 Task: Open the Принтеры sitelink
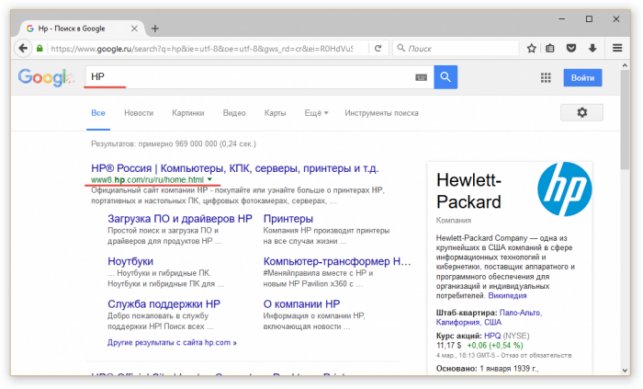[x=288, y=218]
